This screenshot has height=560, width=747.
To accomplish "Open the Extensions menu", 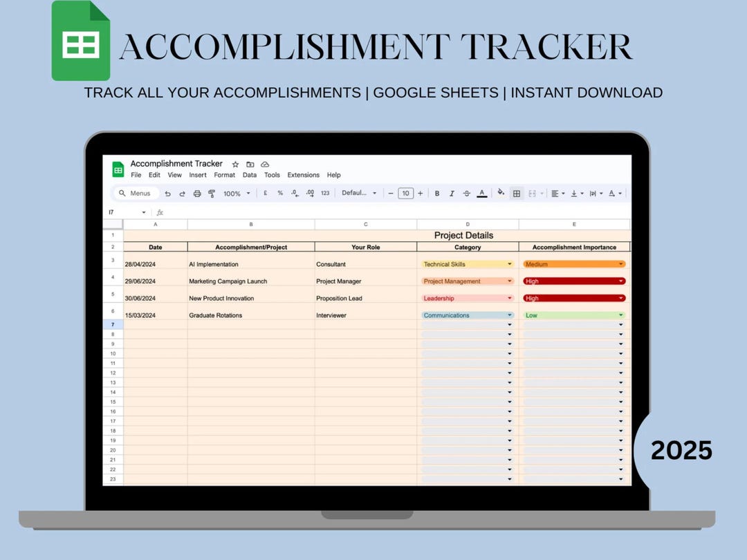I will [303, 175].
